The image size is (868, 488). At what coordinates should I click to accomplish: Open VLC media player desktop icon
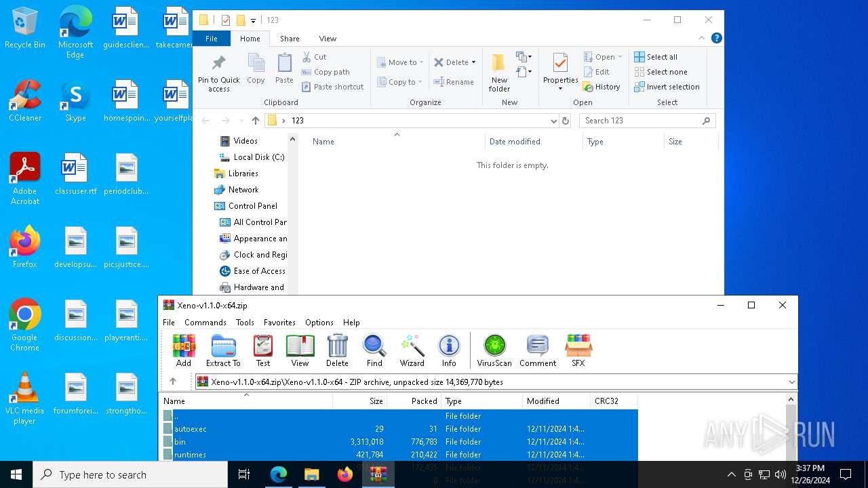[25, 399]
